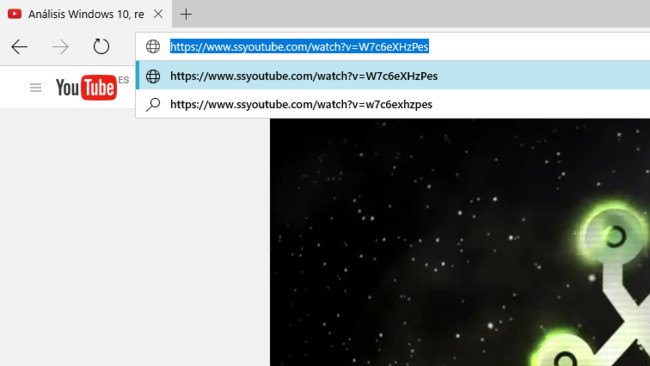This screenshot has width=650, height=366.
Task: Go to YouTube home via the logo
Action: click(86, 87)
